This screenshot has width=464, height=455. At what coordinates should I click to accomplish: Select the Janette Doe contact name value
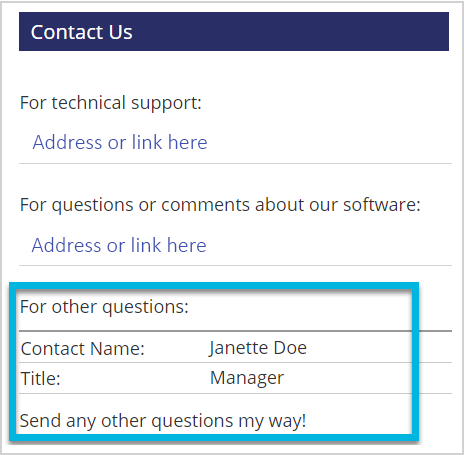point(258,348)
